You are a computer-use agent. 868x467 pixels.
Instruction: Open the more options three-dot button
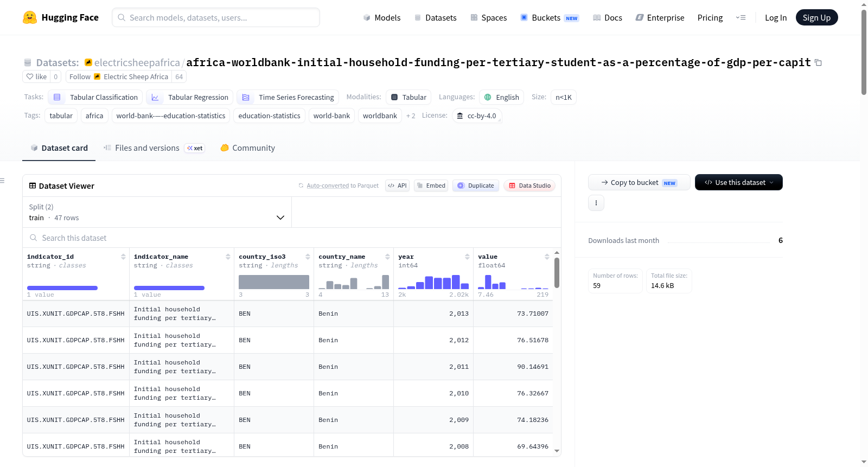(x=596, y=203)
